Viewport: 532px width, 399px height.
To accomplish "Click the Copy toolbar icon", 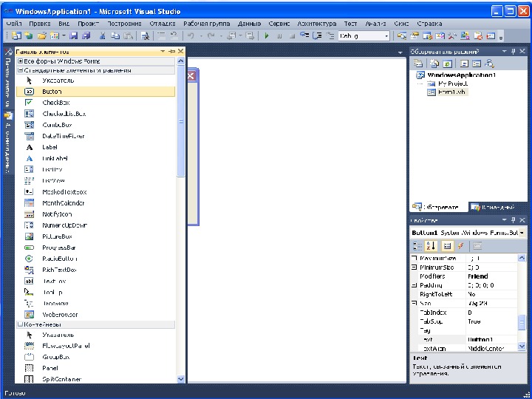I will point(115,35).
